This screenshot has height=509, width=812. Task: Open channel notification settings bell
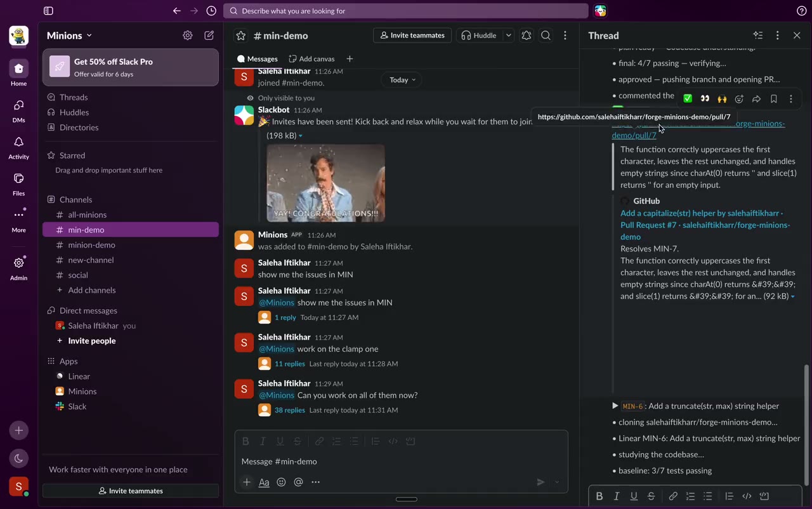526,36
